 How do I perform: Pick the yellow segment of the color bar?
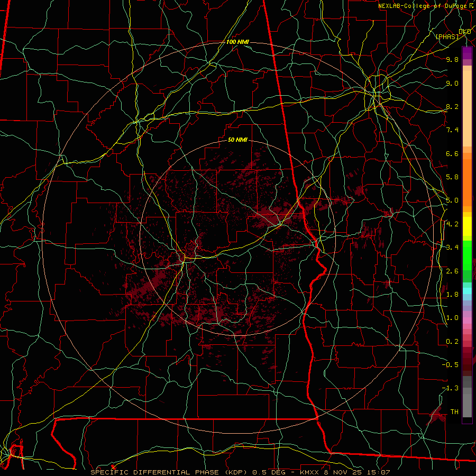pos(467,226)
